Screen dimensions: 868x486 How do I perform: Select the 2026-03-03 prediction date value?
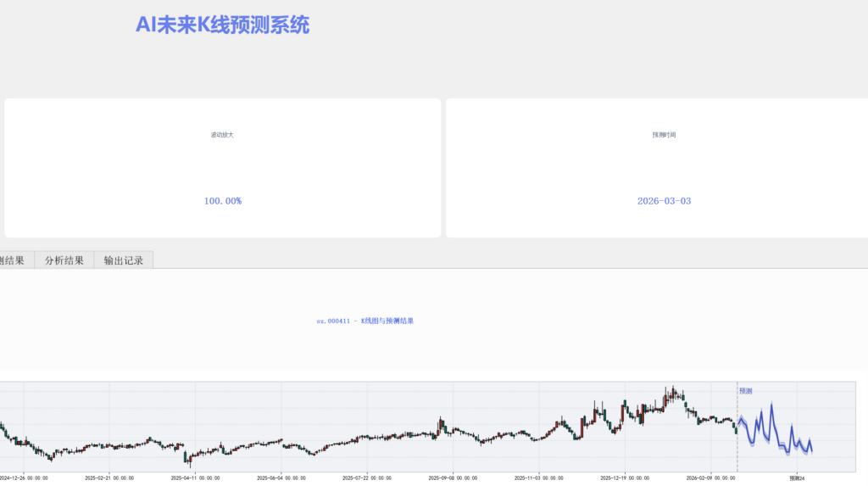tap(664, 201)
